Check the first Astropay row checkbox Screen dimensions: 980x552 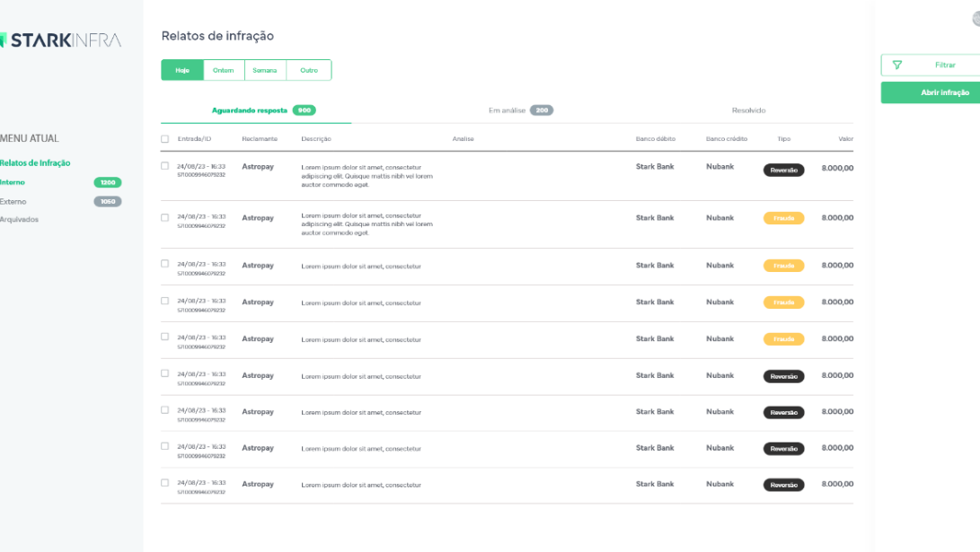[164, 166]
